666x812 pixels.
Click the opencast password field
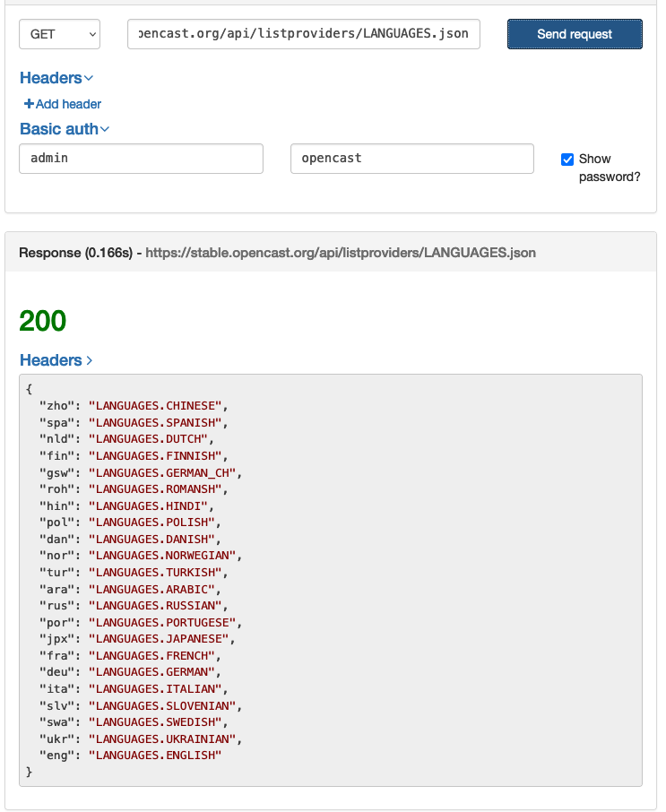click(x=411, y=159)
